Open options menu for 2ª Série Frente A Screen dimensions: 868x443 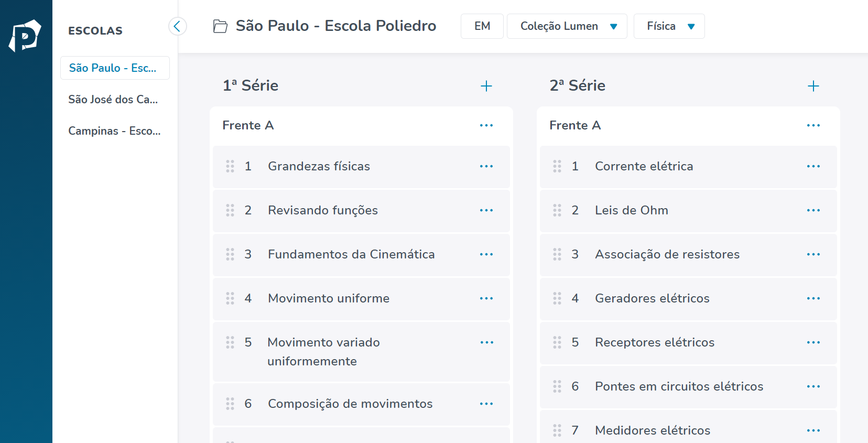(813, 125)
